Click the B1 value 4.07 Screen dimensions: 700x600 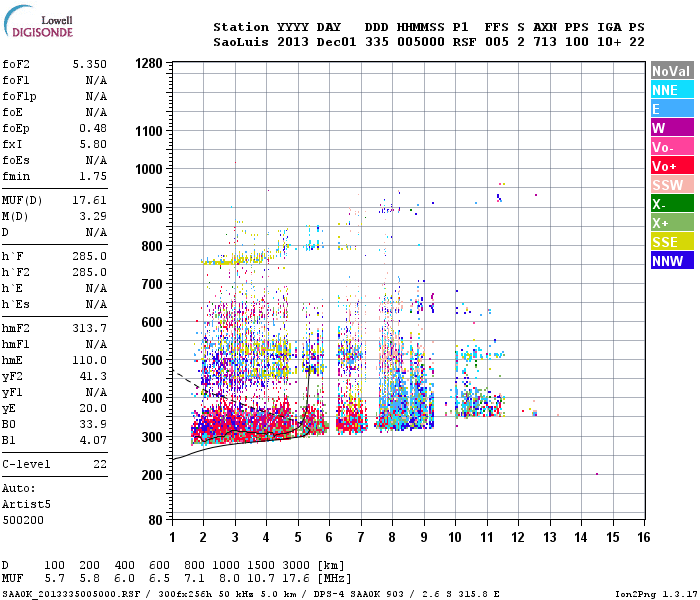[x=93, y=440]
